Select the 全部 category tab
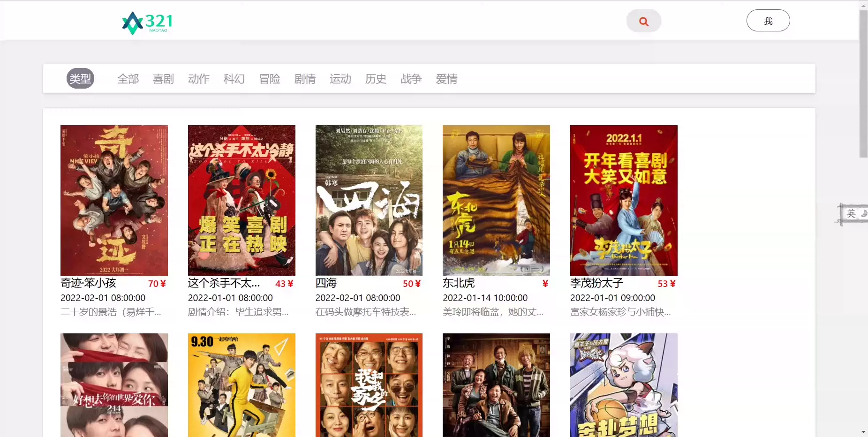Viewport: 868px width, 437px height. pos(128,79)
